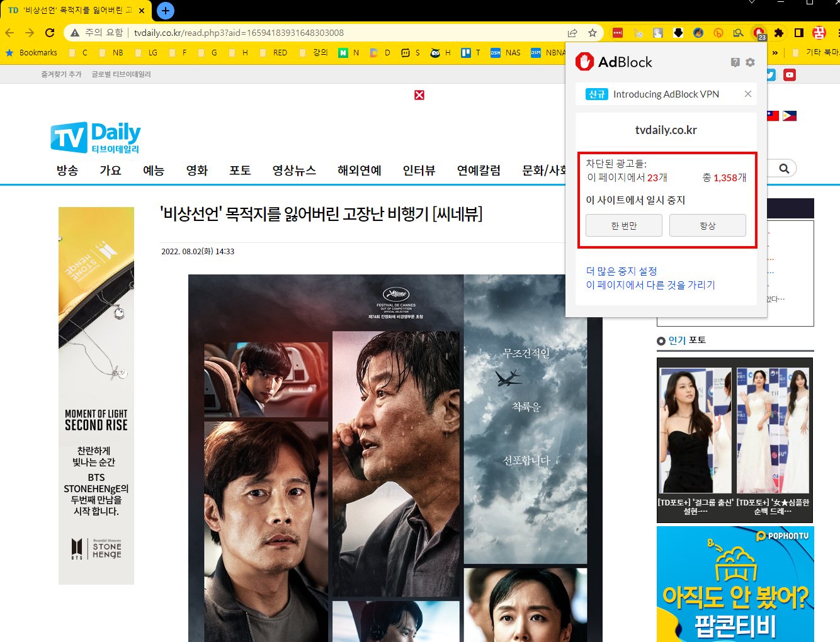Image resolution: width=840 pixels, height=642 pixels.
Task: Open the YouTube icon in site header
Action: tap(790, 75)
